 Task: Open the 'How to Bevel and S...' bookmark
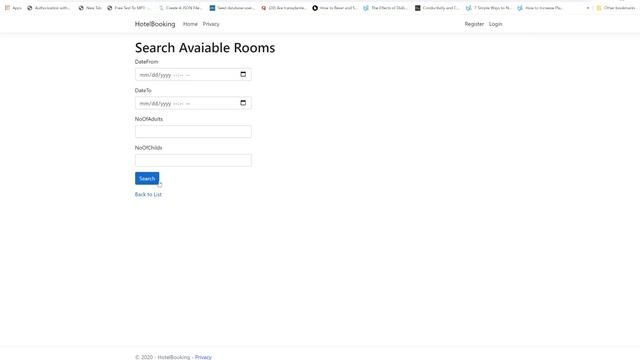click(x=335, y=8)
